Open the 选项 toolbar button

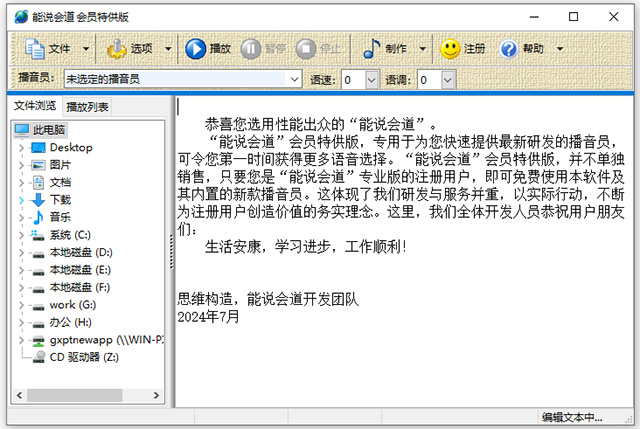coord(129,49)
